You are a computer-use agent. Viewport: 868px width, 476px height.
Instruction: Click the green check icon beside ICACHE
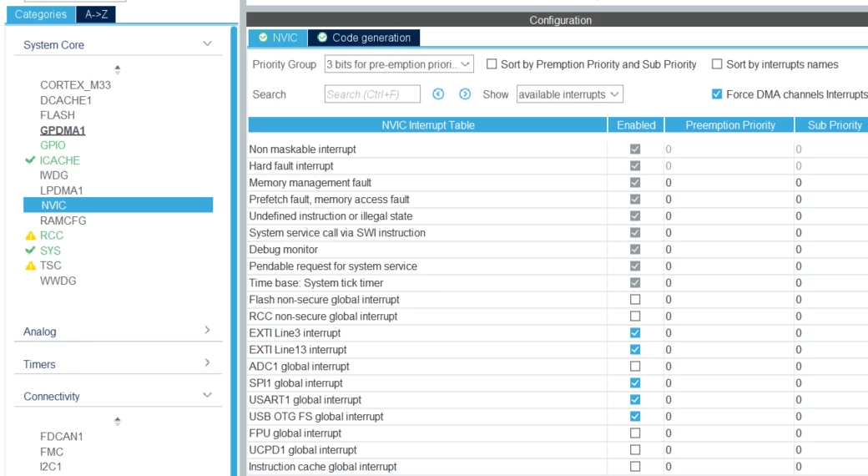click(x=30, y=160)
